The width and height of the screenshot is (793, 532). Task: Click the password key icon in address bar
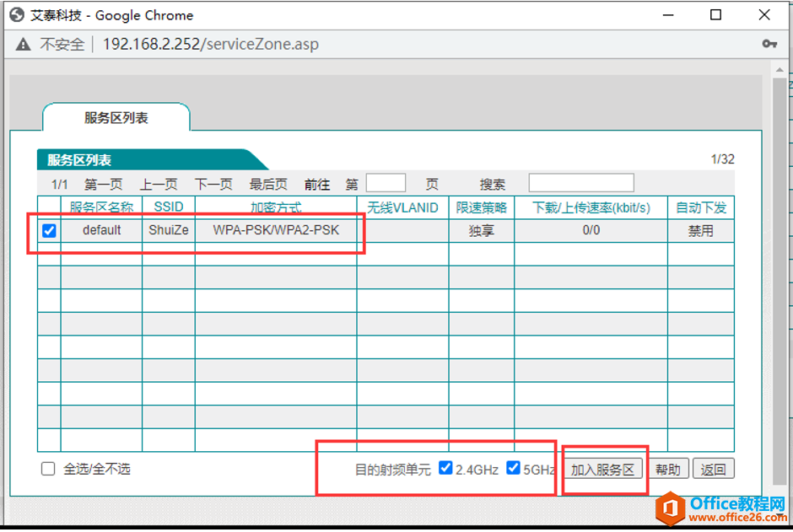[769, 44]
